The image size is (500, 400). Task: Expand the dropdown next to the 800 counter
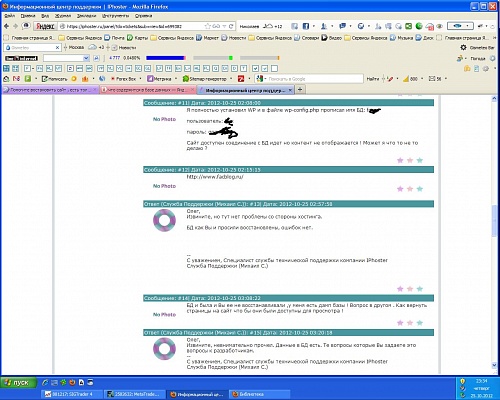422,79
